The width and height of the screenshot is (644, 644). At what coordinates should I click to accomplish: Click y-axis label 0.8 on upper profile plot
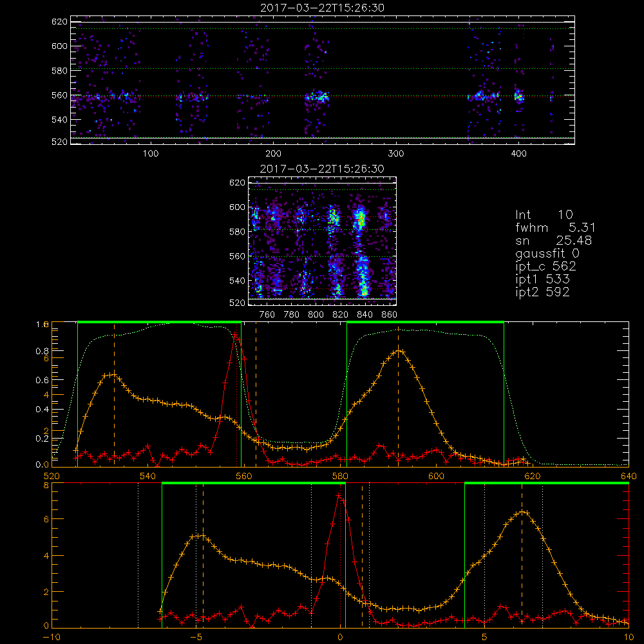[x=41, y=351]
